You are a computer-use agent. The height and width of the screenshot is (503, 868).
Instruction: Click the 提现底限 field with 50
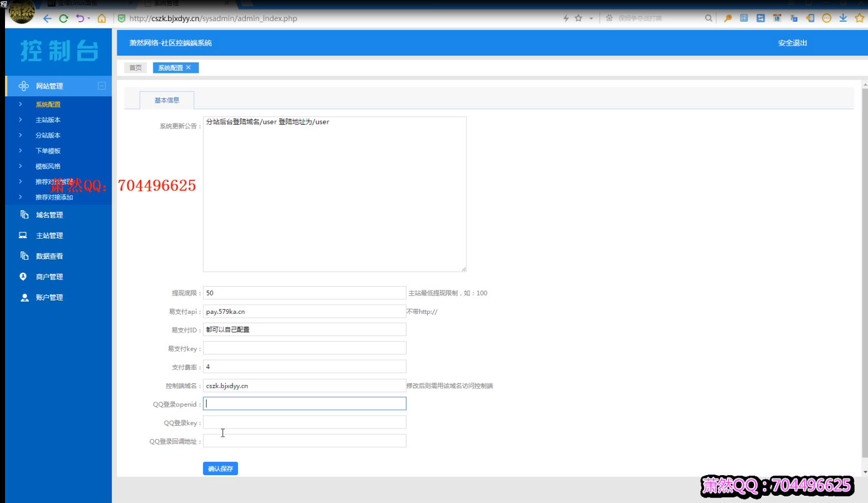point(304,293)
